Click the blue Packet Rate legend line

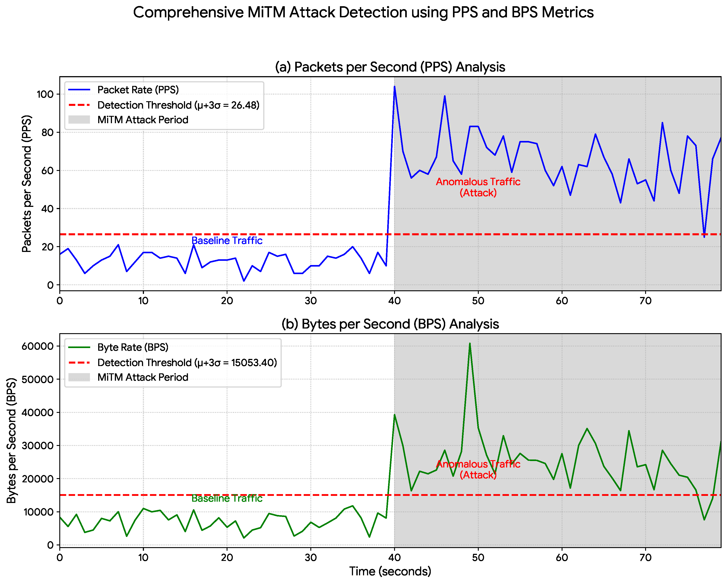79,90
